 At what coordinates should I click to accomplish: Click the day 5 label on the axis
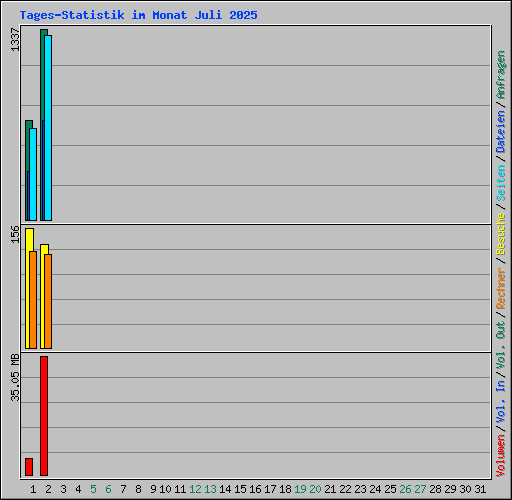point(93,489)
